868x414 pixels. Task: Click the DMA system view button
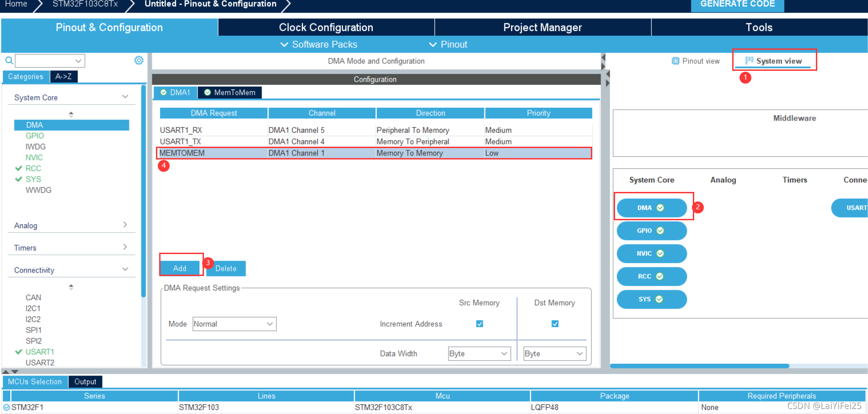(652, 207)
